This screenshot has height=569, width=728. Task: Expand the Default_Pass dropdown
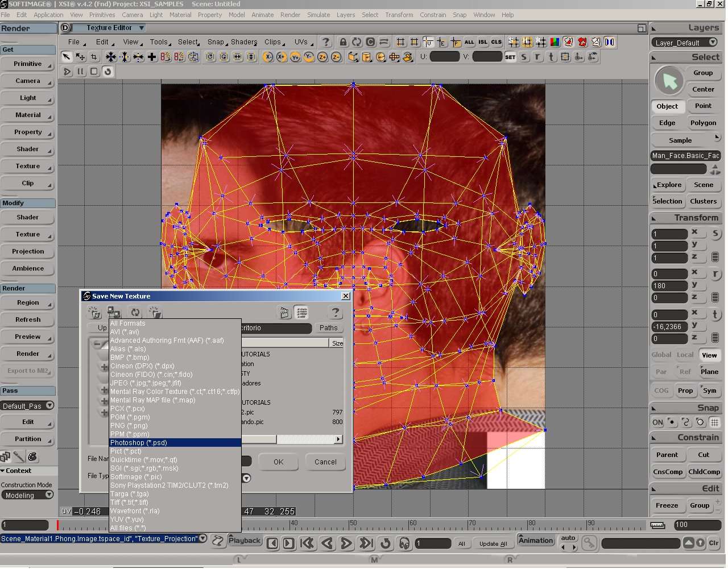coord(49,406)
